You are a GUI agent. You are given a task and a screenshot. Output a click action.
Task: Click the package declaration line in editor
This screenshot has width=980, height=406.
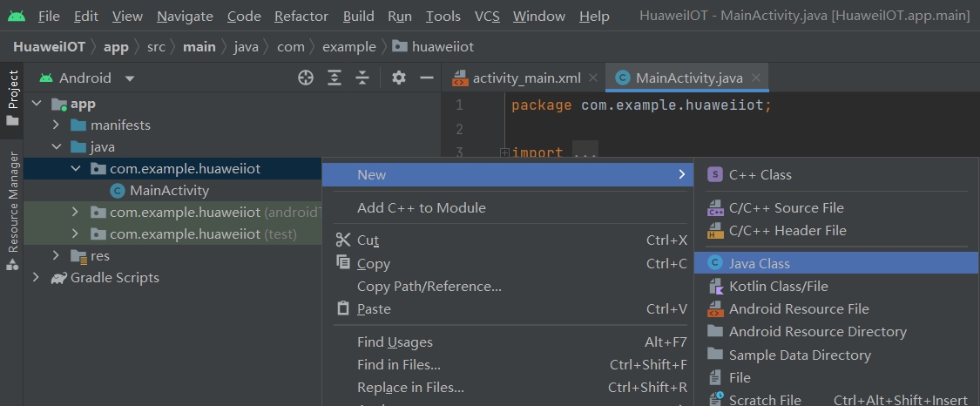click(x=640, y=105)
